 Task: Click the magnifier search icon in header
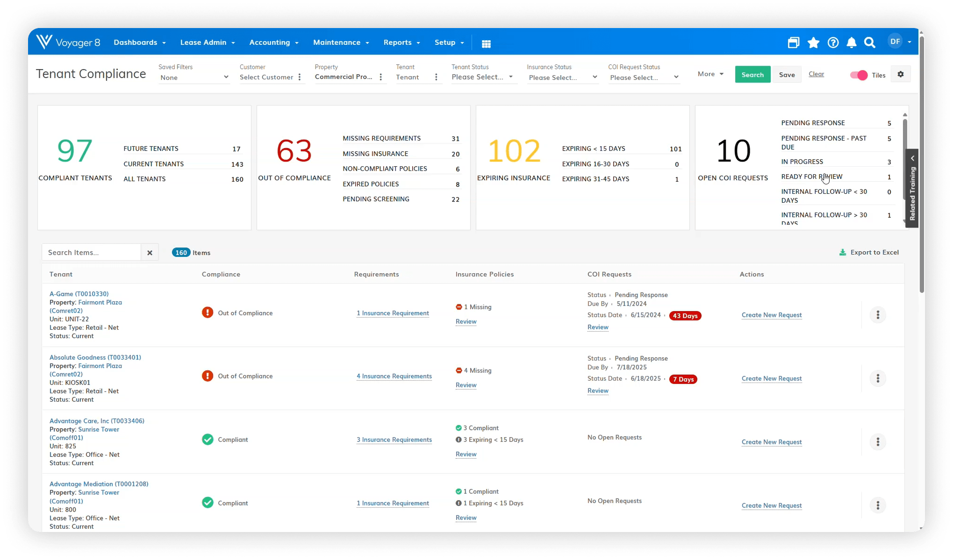(x=869, y=43)
